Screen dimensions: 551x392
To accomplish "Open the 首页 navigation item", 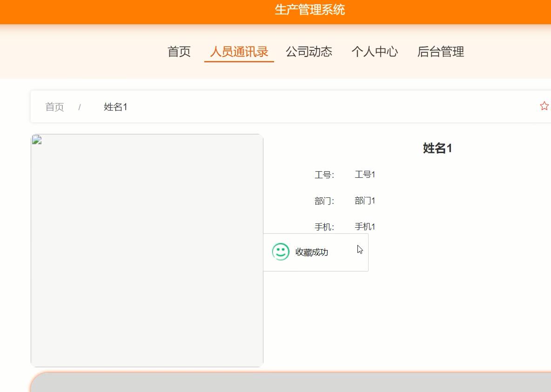I will click(178, 52).
